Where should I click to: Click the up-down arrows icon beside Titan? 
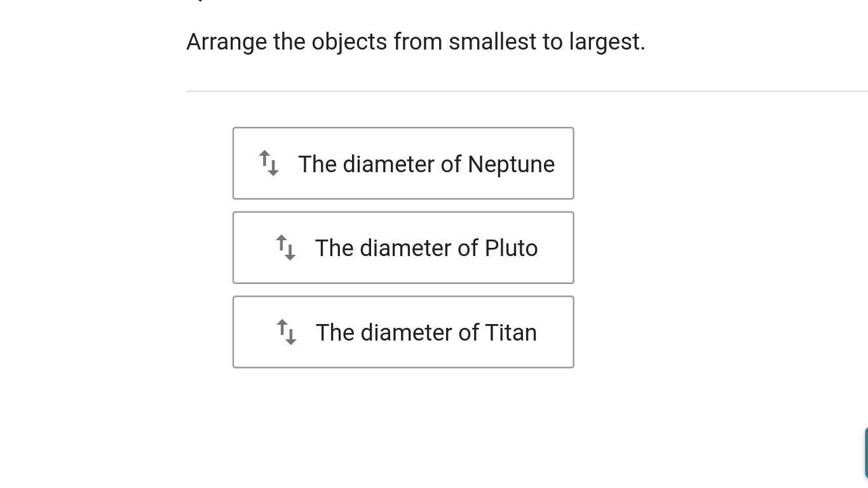[x=287, y=332]
